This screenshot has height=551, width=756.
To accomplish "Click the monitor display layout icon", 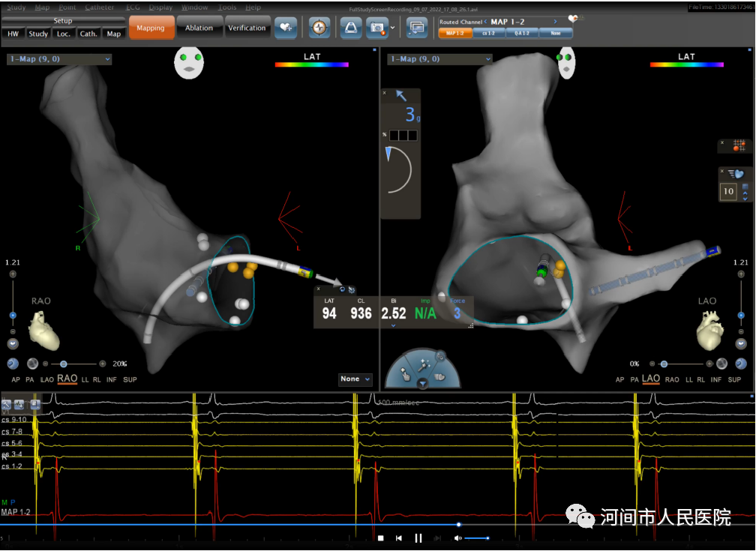I will (416, 28).
